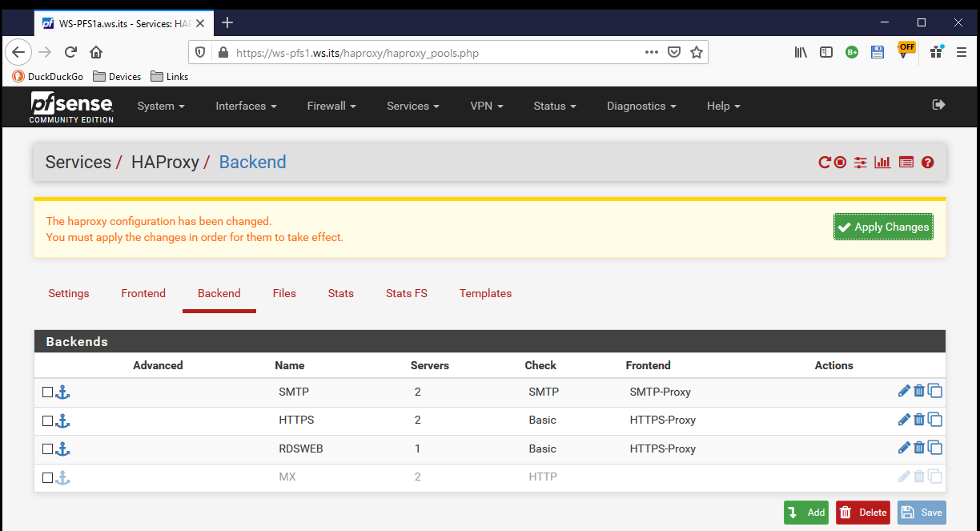Delete the SMTP backend trash icon
The image size is (980, 531).
click(x=919, y=392)
